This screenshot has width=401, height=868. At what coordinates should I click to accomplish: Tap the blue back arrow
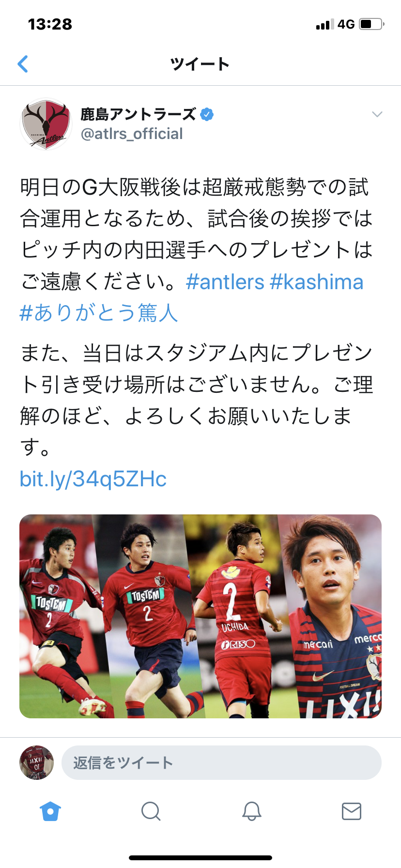[x=23, y=63]
